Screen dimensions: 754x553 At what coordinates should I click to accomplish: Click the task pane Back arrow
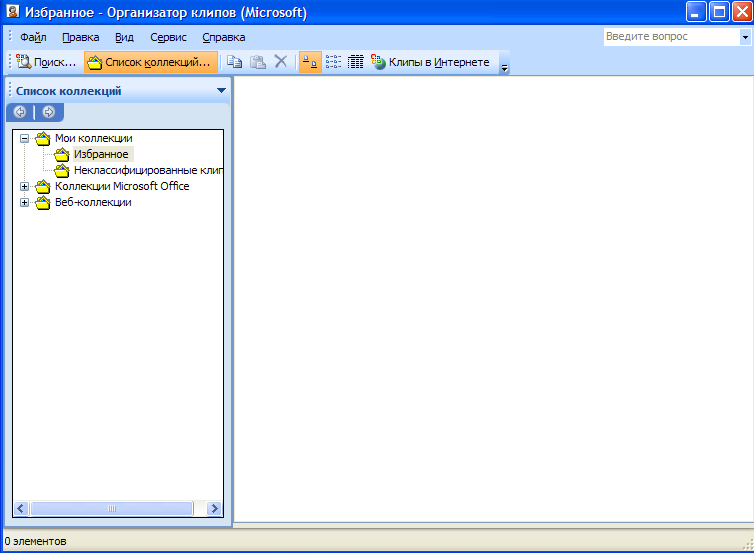(x=20, y=112)
